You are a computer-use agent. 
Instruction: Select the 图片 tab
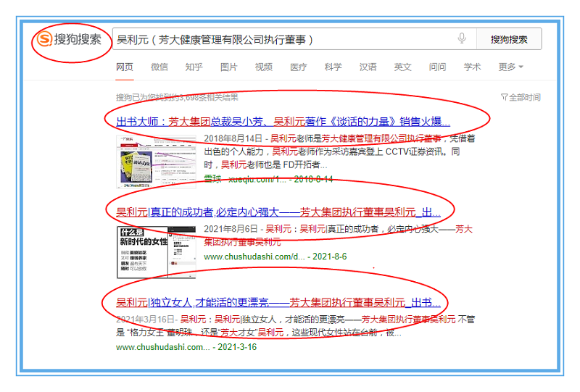(228, 67)
